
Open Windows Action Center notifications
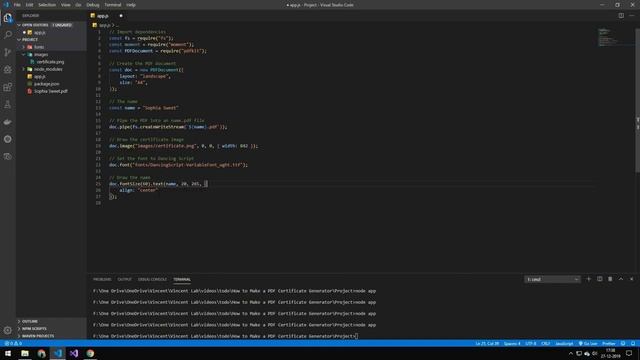click(x=629, y=353)
